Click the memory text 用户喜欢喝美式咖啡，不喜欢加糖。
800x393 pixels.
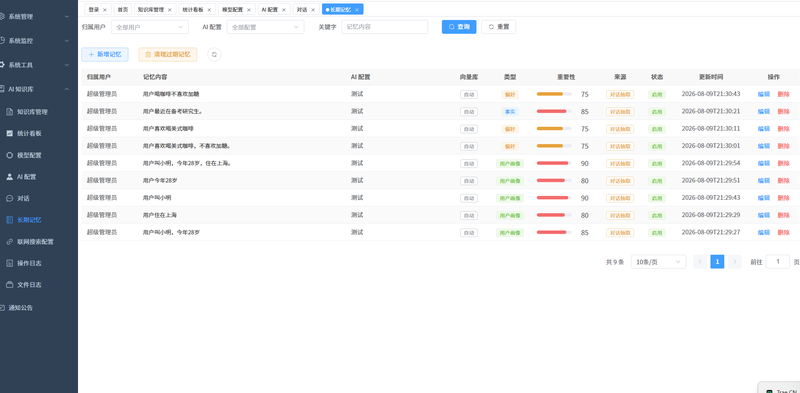click(187, 146)
